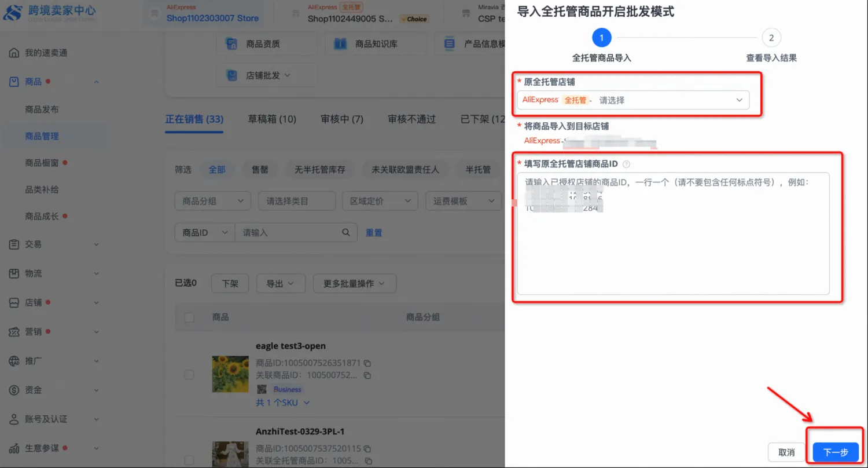
Task: Copy product ID of AnzhiTest-0329-3PL-1
Action: click(367, 448)
